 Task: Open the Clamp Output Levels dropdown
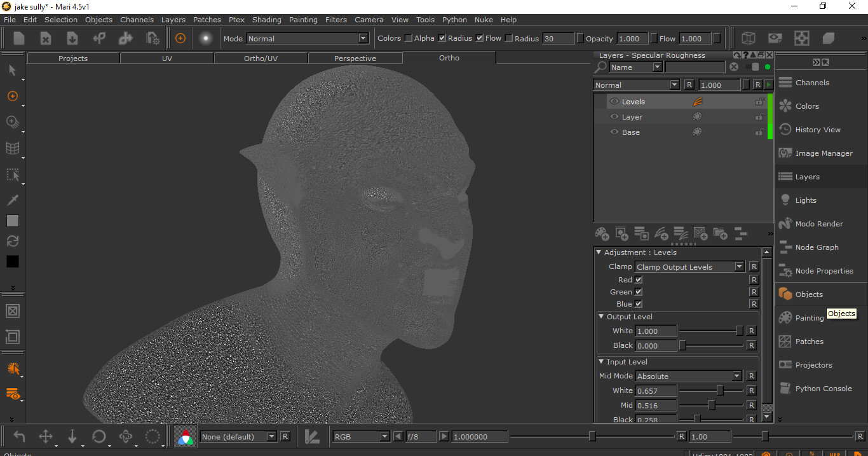point(689,267)
